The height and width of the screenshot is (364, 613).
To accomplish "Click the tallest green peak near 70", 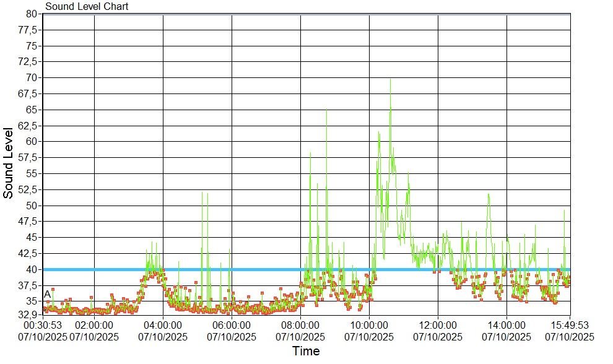I will pos(390,80).
